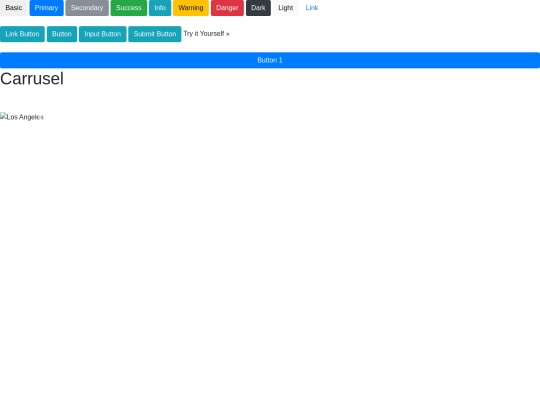
Task: Click the Link Button element
Action: [22, 34]
